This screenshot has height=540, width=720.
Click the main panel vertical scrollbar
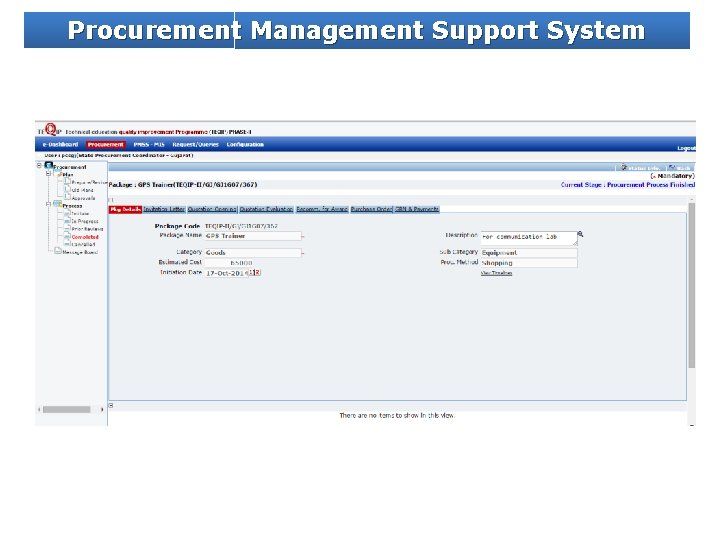692,285
